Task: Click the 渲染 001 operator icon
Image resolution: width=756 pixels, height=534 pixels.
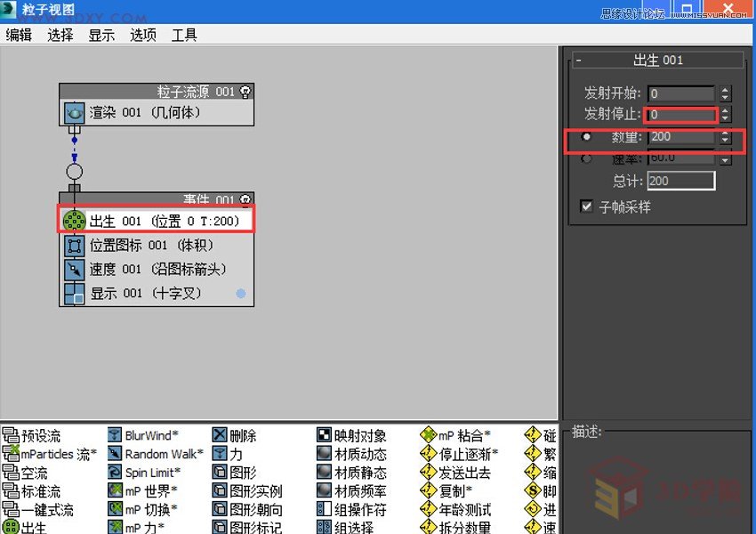Action: [74, 113]
